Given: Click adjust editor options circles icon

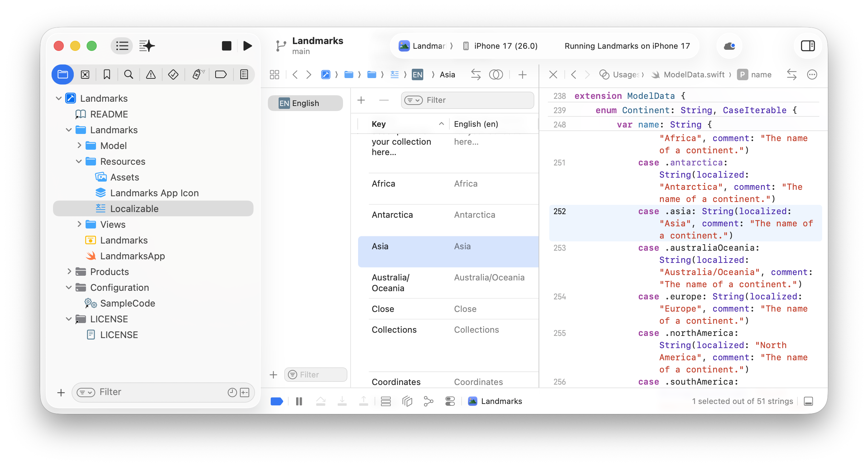Looking at the screenshot, I should (x=496, y=74).
